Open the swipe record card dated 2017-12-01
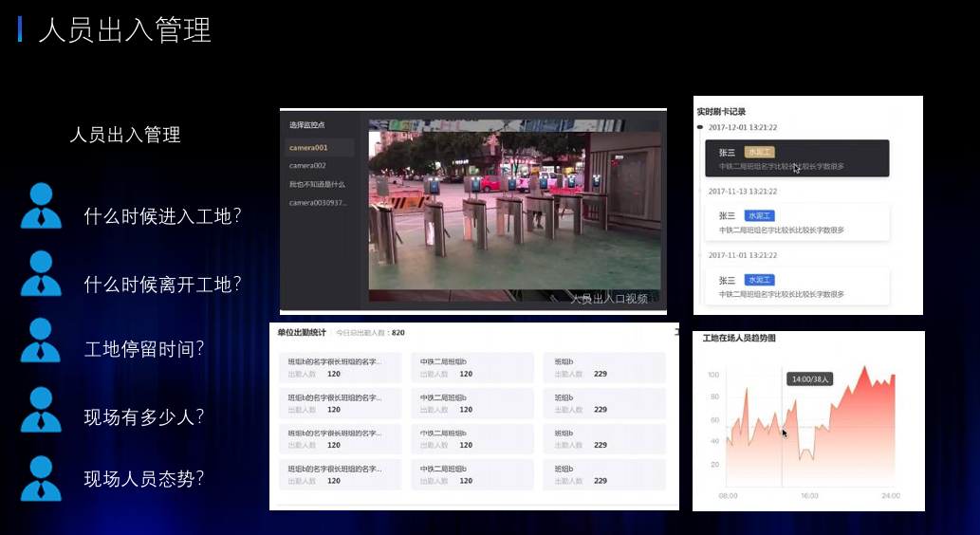Screen dimensions: 980x535 (x=797, y=158)
